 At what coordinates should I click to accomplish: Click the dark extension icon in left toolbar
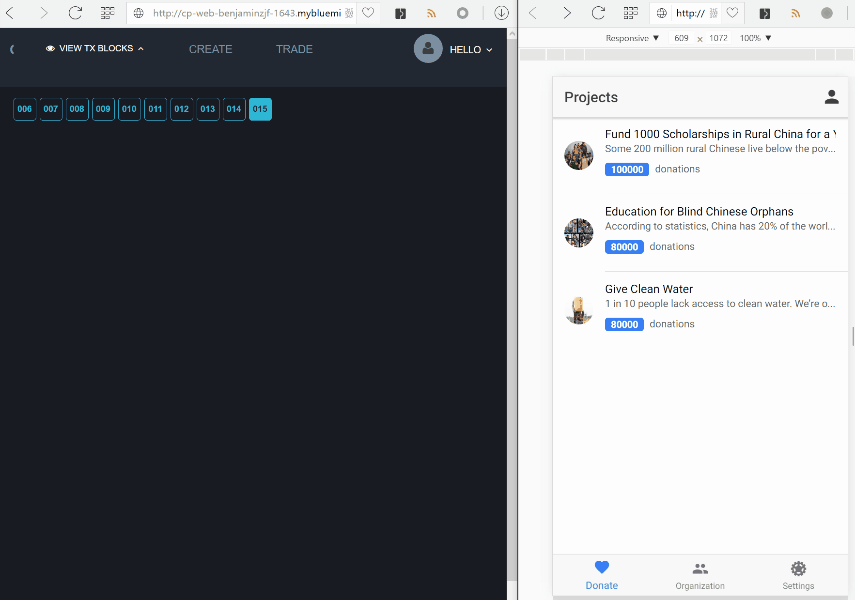point(400,13)
